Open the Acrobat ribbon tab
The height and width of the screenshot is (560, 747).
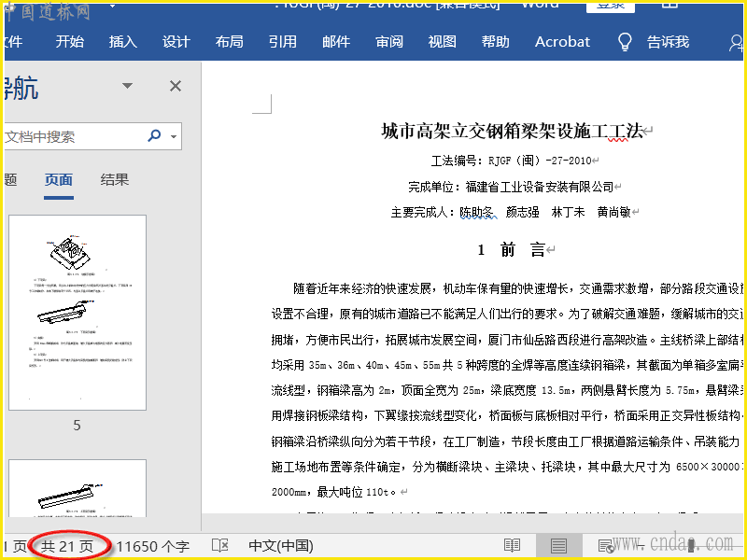[562, 42]
